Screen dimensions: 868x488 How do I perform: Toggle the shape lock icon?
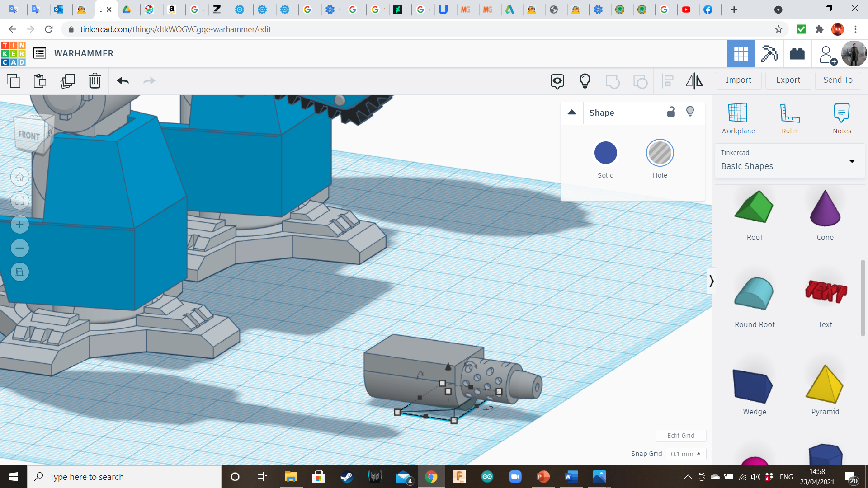tap(671, 112)
